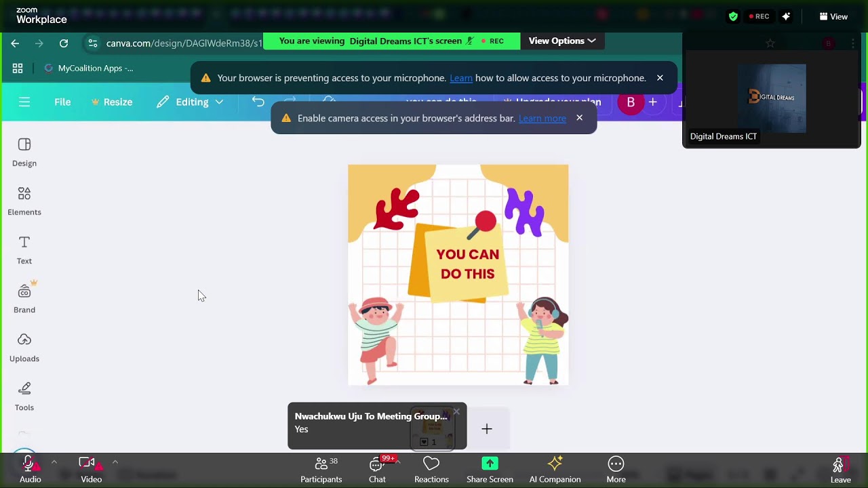The width and height of the screenshot is (868, 488).
Task: Expand the video options caret
Action: point(115,462)
